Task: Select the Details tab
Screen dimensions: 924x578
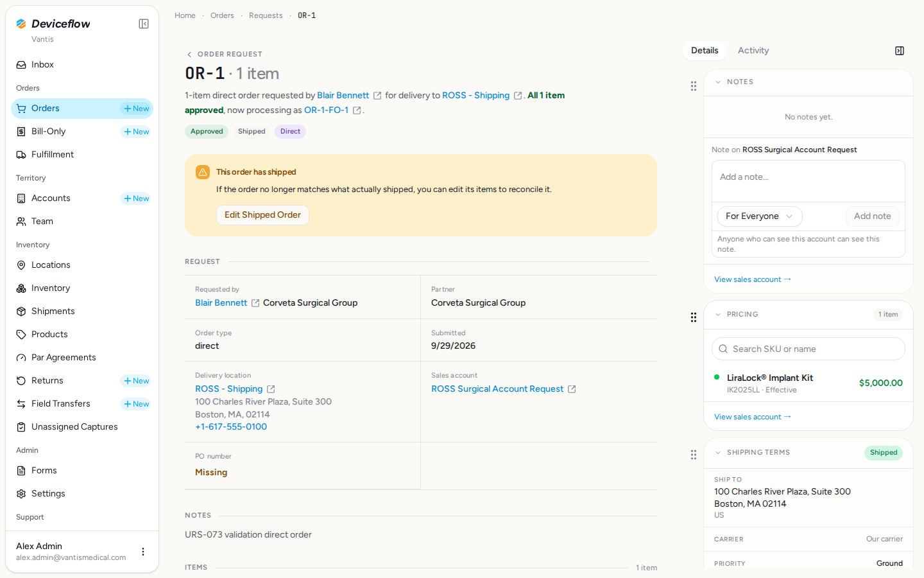Action: click(x=705, y=51)
